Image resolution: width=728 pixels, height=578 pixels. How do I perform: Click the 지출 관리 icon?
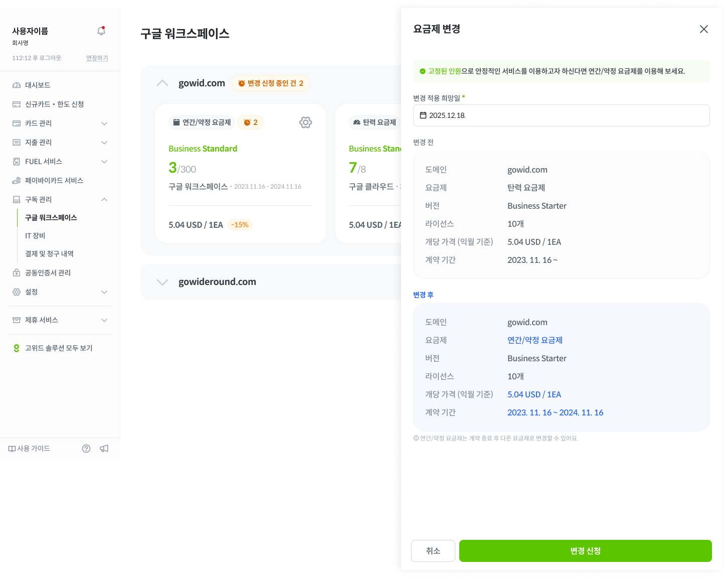(x=17, y=142)
